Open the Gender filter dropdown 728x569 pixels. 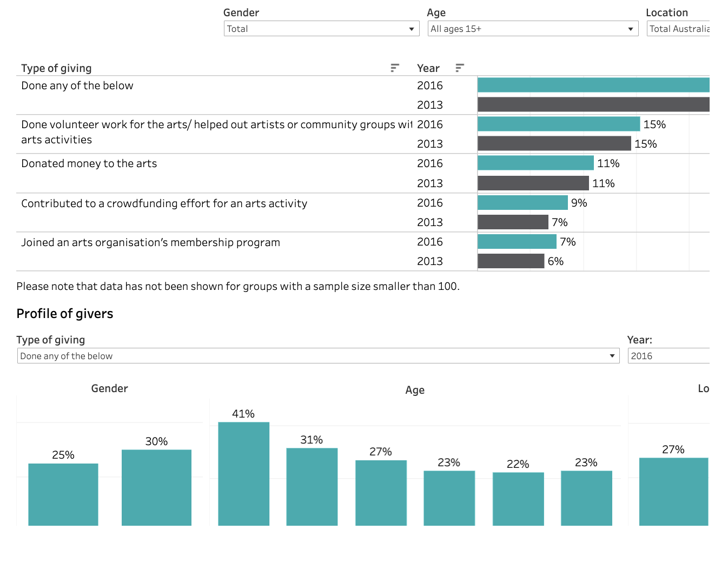tap(321, 29)
